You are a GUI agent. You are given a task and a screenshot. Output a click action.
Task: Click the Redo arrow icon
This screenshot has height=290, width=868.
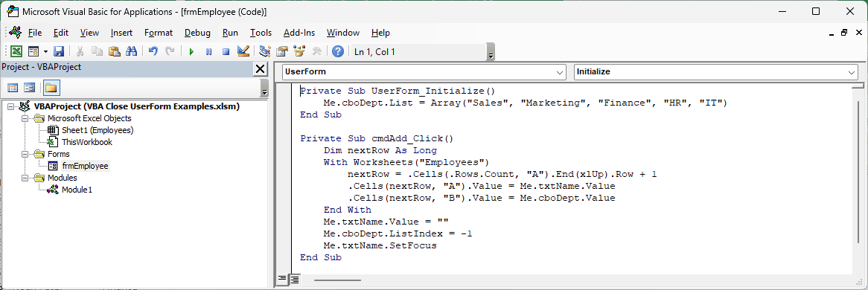170,51
